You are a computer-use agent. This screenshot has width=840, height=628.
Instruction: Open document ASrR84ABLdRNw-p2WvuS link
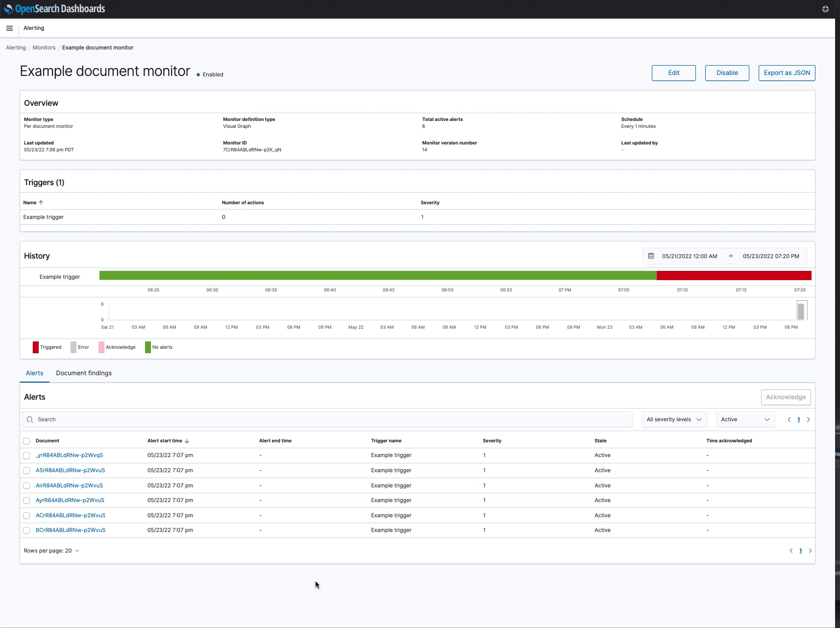[70, 470]
